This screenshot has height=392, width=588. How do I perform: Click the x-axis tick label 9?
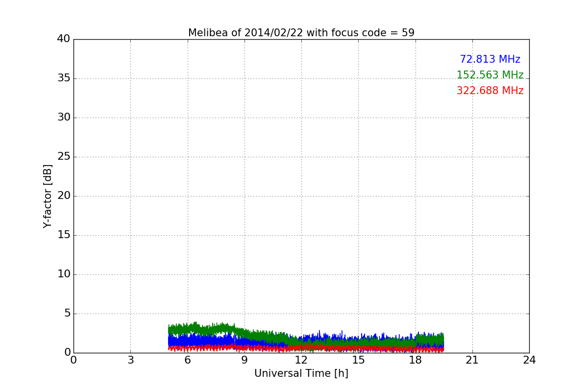pos(245,360)
